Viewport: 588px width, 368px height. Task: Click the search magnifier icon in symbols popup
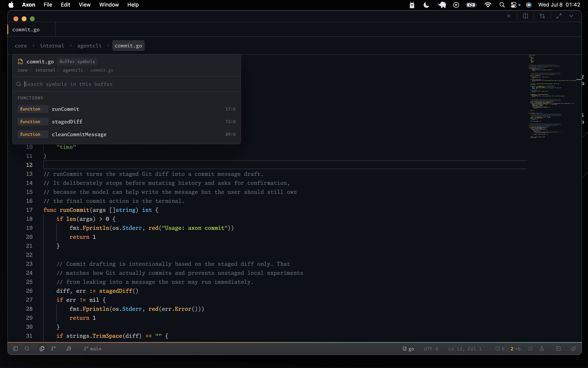tap(18, 84)
